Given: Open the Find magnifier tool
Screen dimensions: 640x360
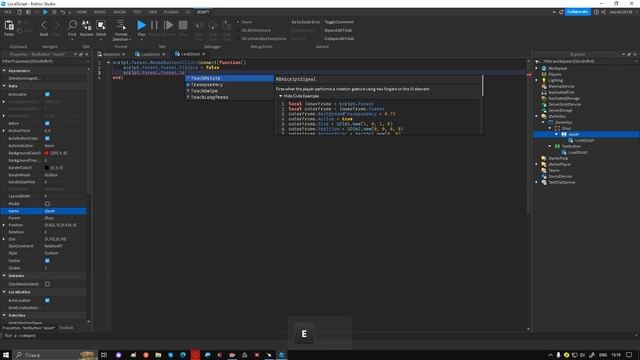Looking at the screenshot, I should point(72,25).
